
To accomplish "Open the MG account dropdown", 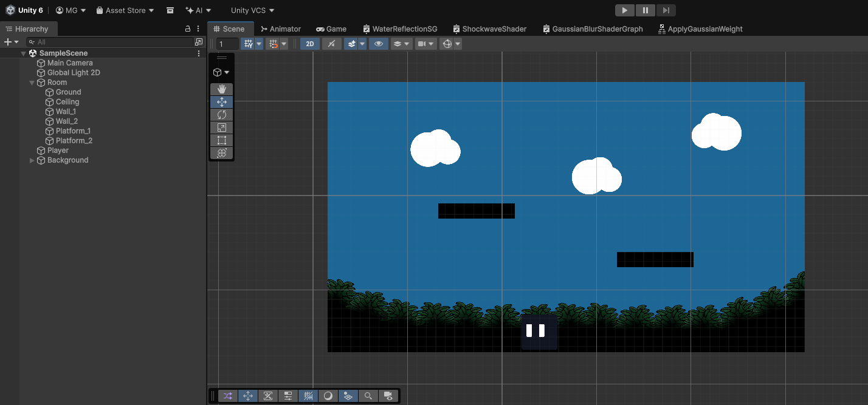I will click(70, 10).
